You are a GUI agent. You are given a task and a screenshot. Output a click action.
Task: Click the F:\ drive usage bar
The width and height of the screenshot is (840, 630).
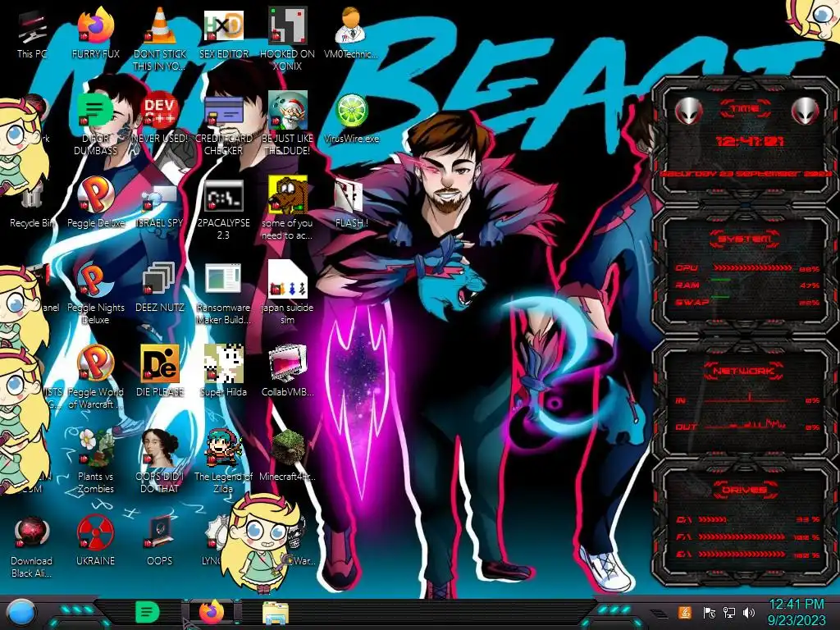coord(742,536)
